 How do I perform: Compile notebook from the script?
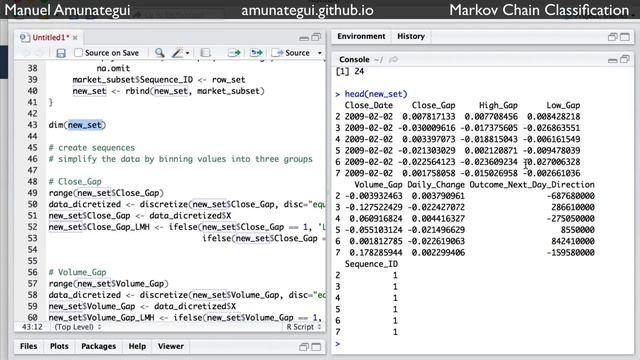point(205,53)
